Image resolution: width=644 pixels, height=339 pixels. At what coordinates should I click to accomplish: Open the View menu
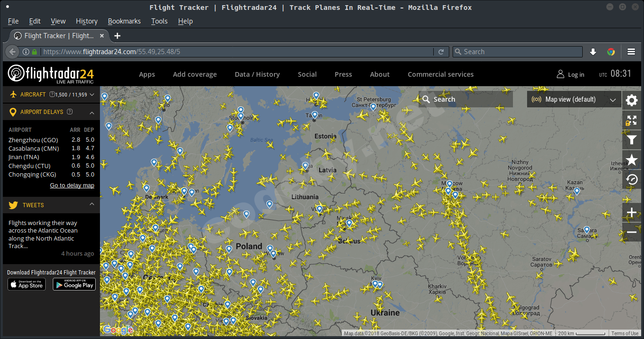(x=58, y=21)
